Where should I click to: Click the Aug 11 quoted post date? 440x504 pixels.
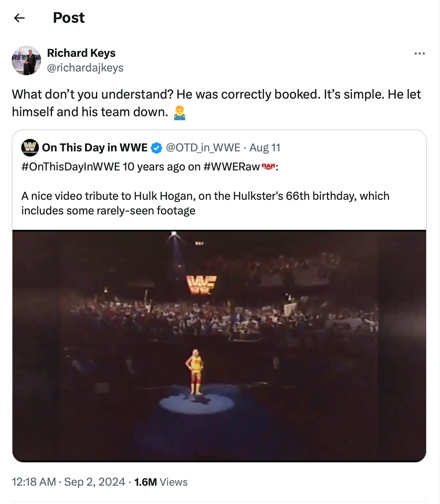(x=265, y=148)
